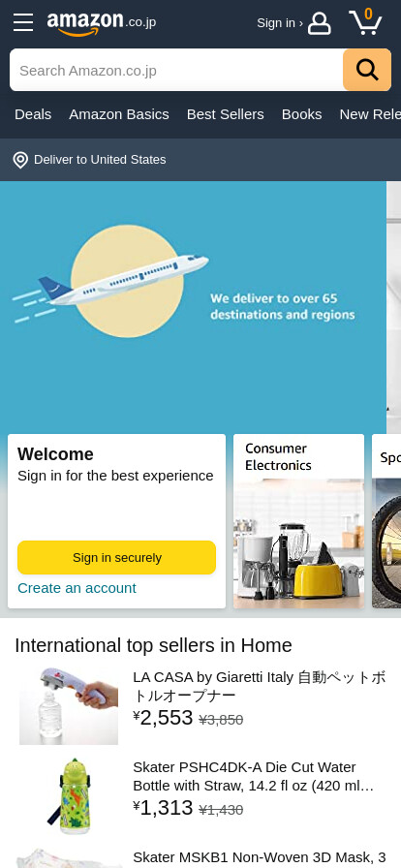The width and height of the screenshot is (401, 868).
Task: Open the hamburger navigation menu
Action: [23, 22]
